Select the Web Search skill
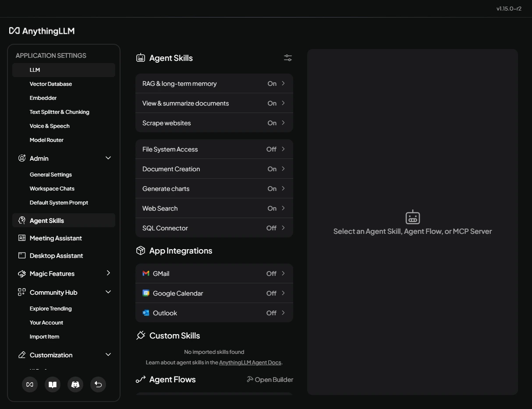Viewport: 532px width, 409px height. tap(214, 208)
